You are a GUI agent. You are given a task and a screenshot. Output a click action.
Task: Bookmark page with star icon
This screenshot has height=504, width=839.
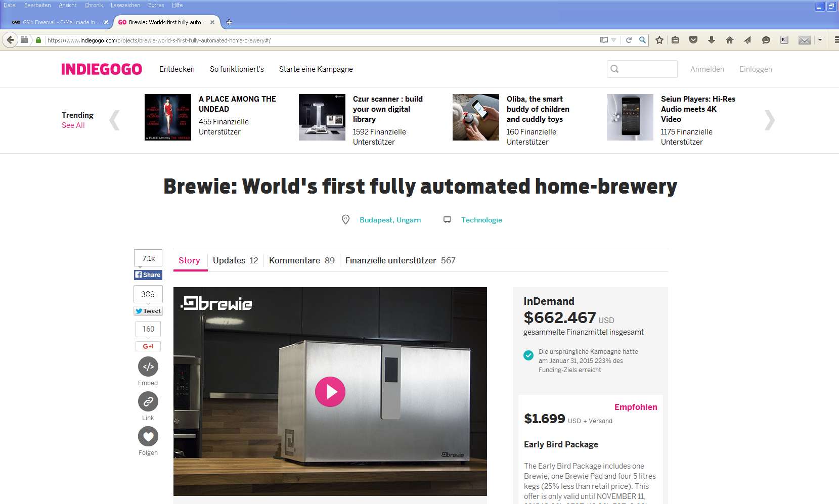[659, 40]
